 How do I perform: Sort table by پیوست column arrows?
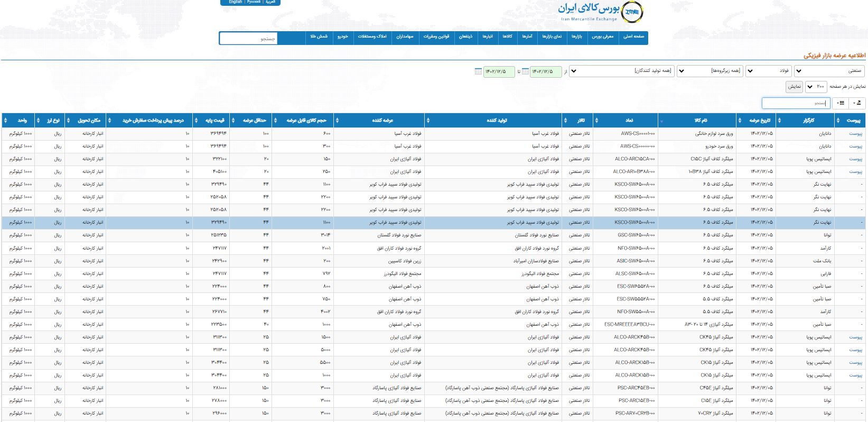[838, 121]
